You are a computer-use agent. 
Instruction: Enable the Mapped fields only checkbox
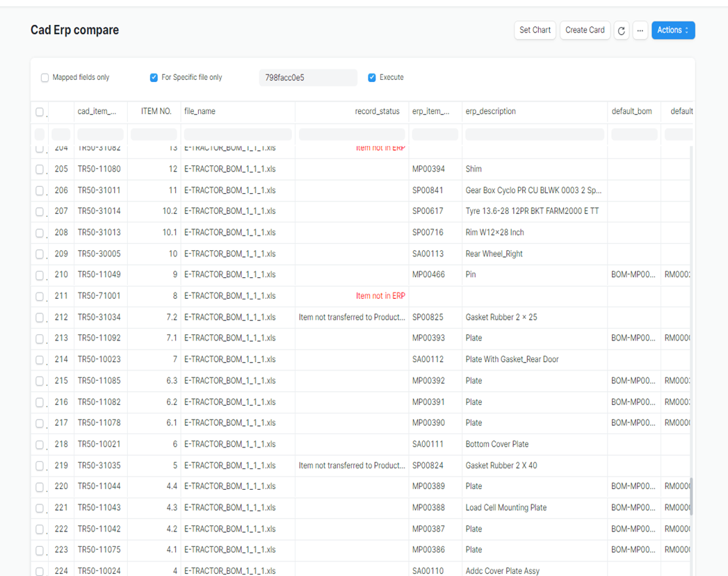pyautogui.click(x=45, y=78)
